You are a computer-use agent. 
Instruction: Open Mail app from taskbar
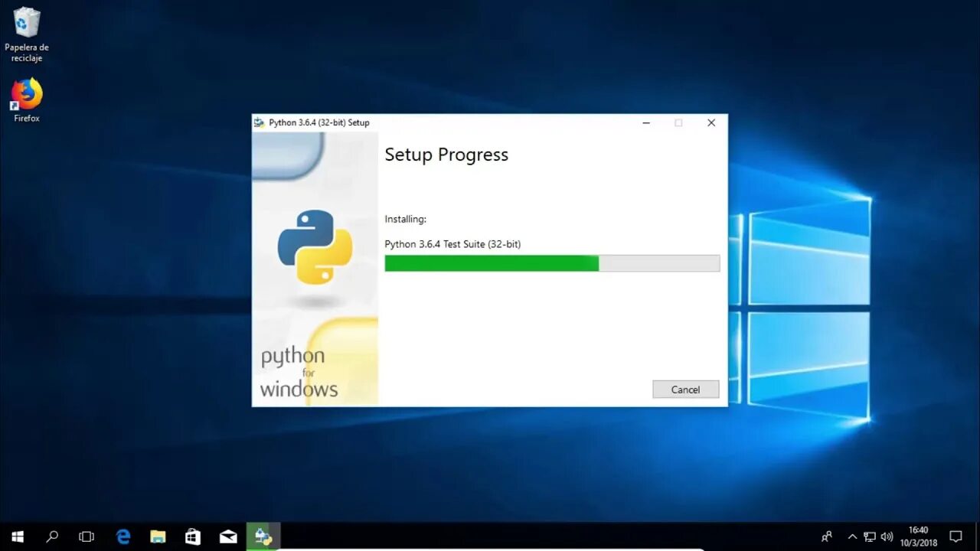tap(228, 536)
